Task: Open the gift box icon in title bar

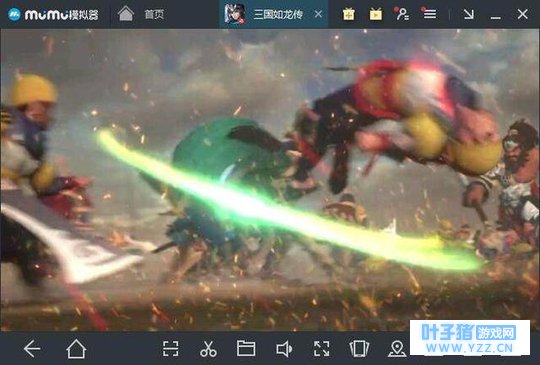Action: coord(349,14)
